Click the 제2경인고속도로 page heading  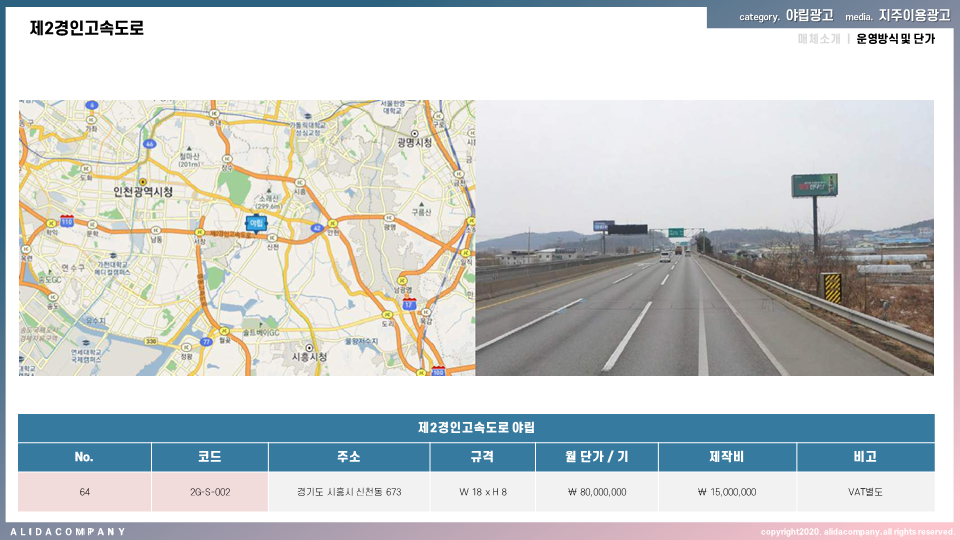tap(87, 28)
